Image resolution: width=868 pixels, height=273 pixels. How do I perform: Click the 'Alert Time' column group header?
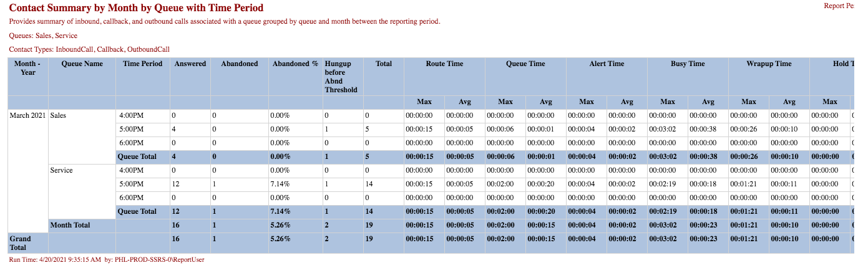click(607, 64)
